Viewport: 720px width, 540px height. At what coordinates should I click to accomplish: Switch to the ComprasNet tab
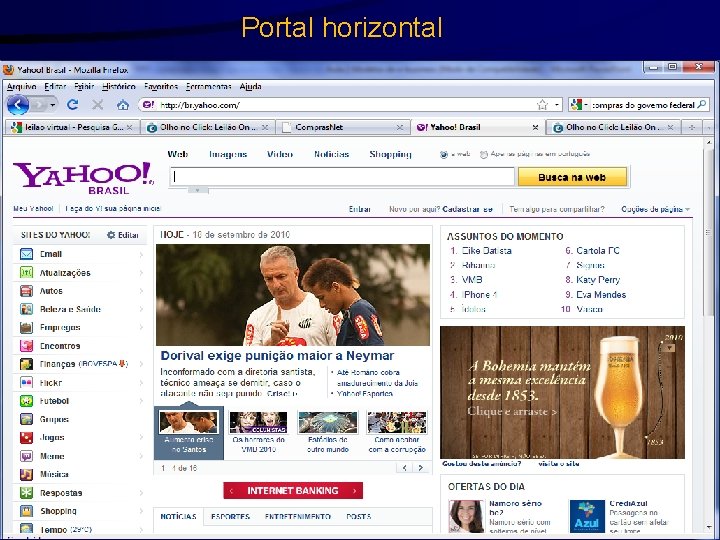[x=342, y=127]
